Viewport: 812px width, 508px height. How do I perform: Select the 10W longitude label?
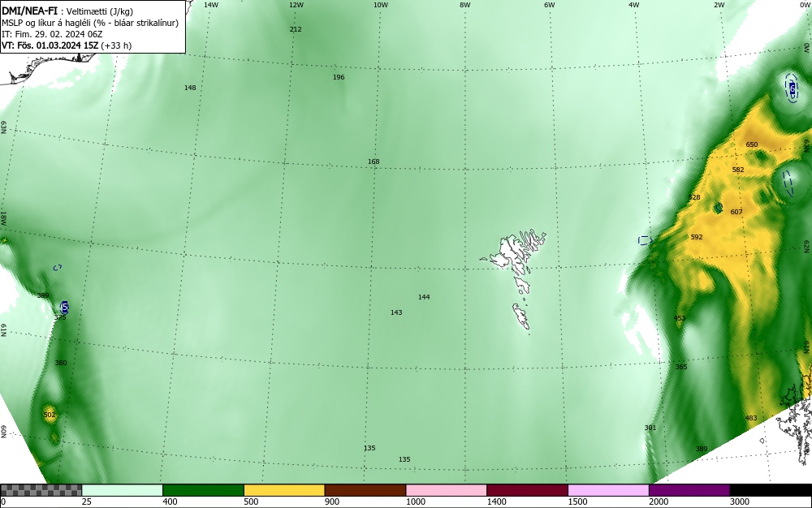pyautogui.click(x=381, y=5)
